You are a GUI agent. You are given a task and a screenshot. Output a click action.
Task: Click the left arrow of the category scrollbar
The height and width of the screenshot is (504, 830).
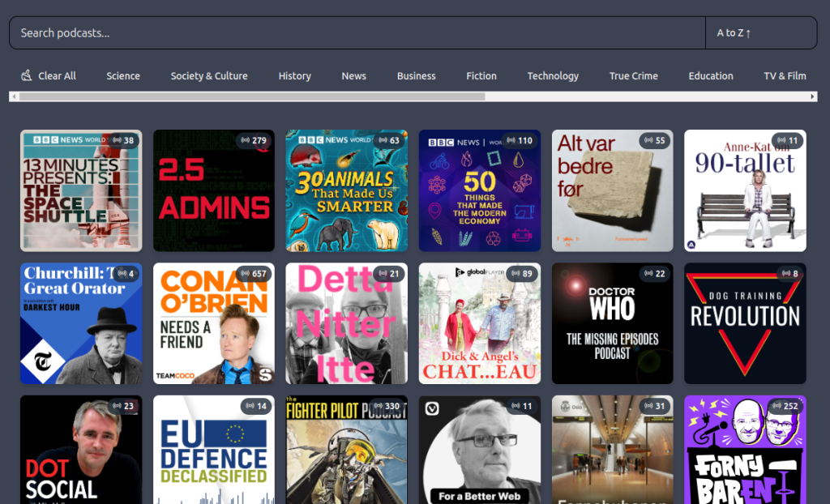14,96
